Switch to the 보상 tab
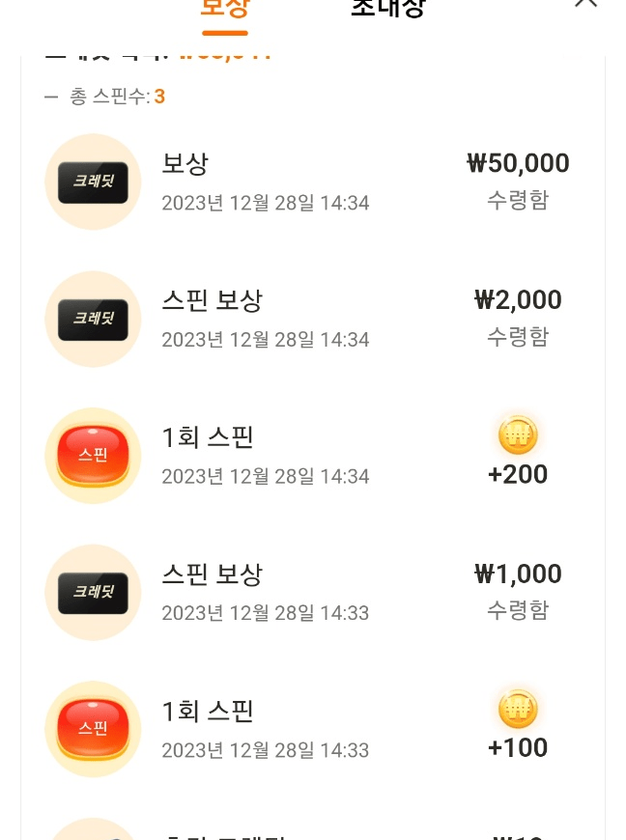The image size is (626, 840). [225, 9]
